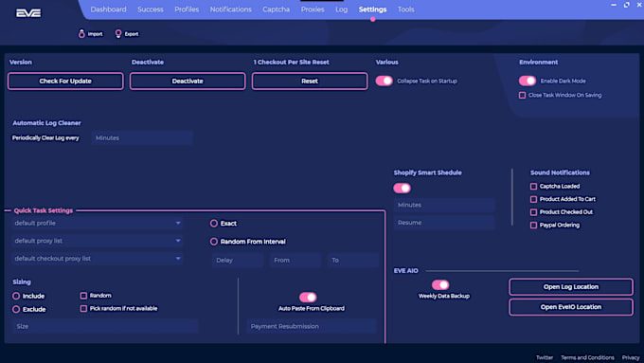Screen dimensions: 644x363
Task: Toggle Weekly Data Backup switch
Action: (x=440, y=285)
